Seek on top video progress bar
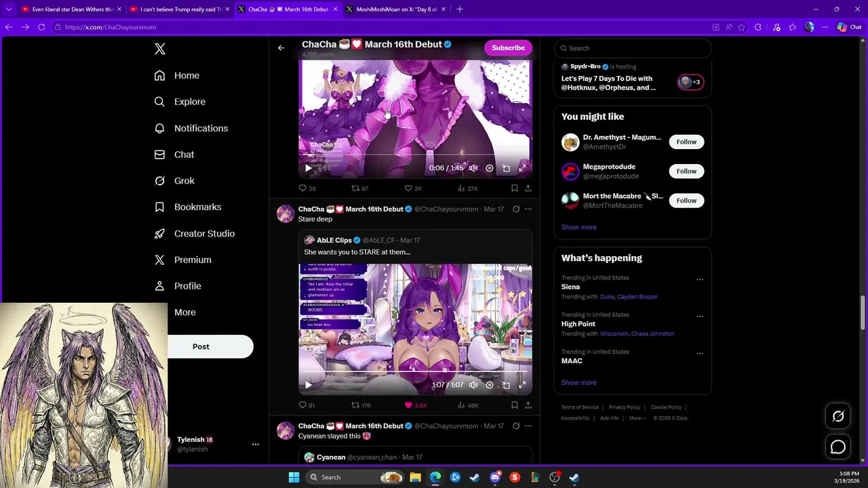Screen dimensions: 868x488 [x=415, y=155]
